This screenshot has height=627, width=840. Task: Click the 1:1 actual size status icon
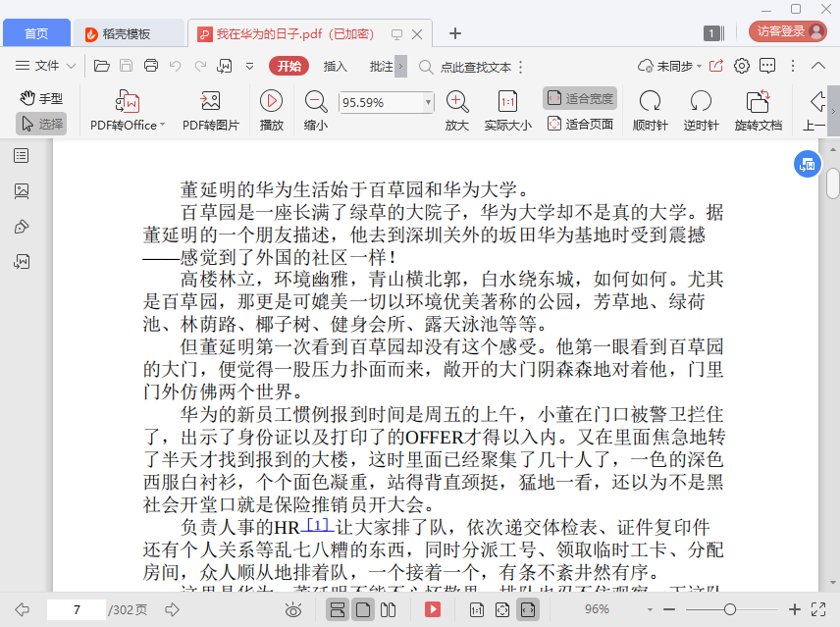click(477, 610)
